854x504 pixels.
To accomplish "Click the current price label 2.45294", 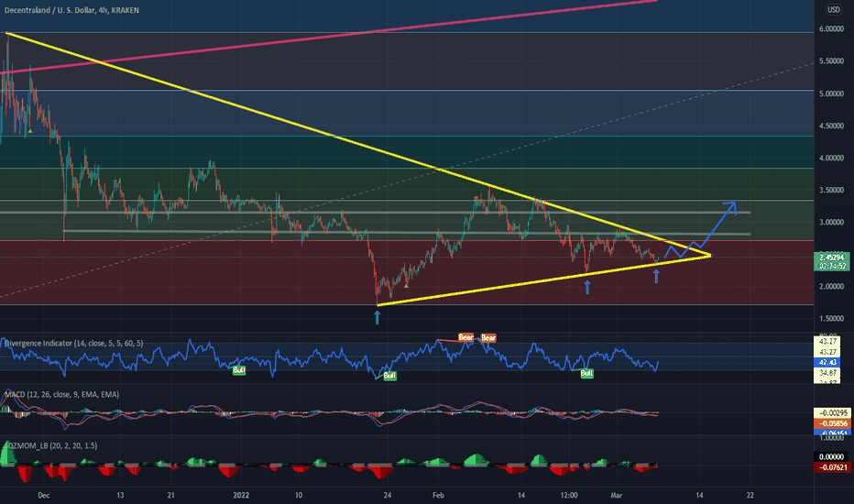I will coord(831,257).
